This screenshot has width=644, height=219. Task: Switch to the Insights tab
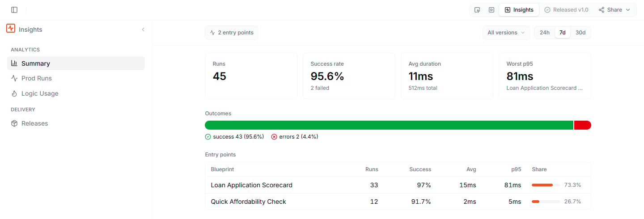[x=519, y=10]
